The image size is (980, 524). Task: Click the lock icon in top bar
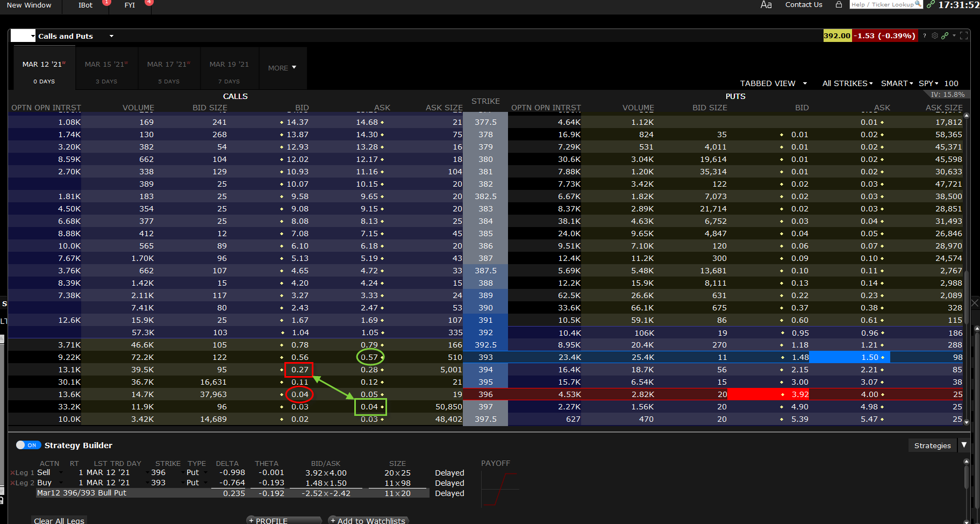pos(839,4)
